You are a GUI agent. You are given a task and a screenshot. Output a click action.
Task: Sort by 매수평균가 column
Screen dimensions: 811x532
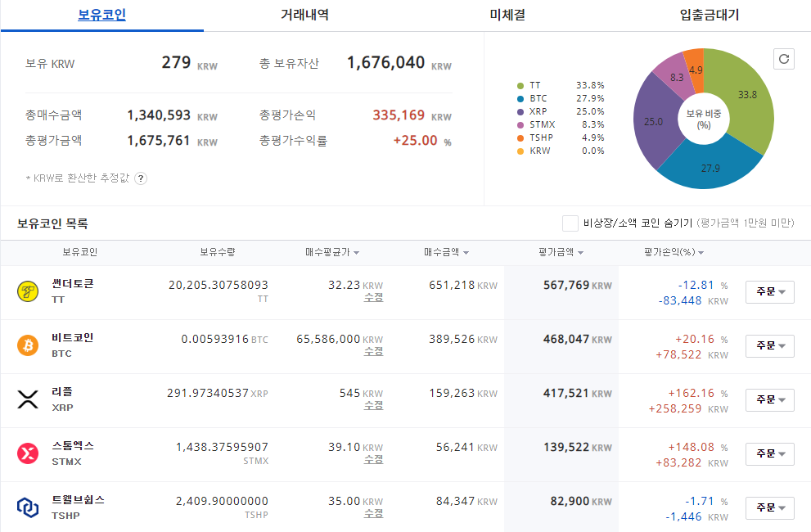pos(332,253)
